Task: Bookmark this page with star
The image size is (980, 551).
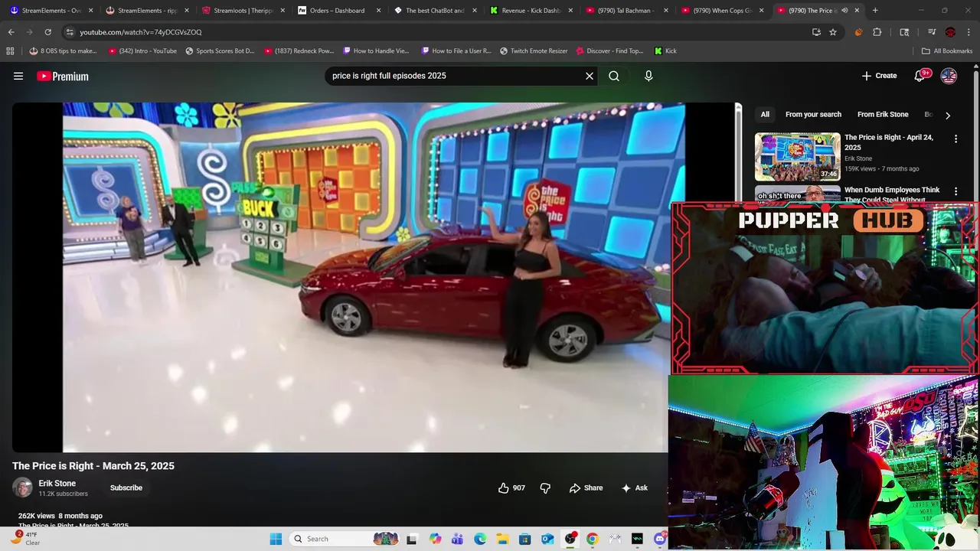Action: [x=833, y=32]
